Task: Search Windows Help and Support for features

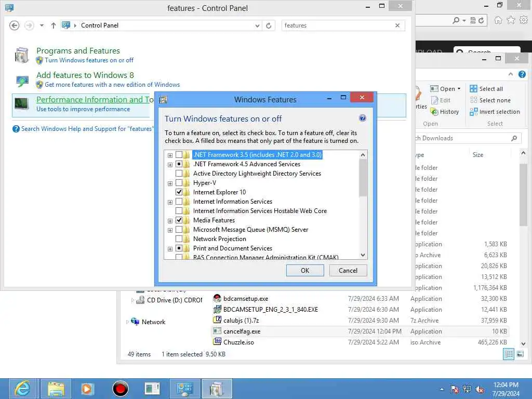Action: (x=87, y=129)
